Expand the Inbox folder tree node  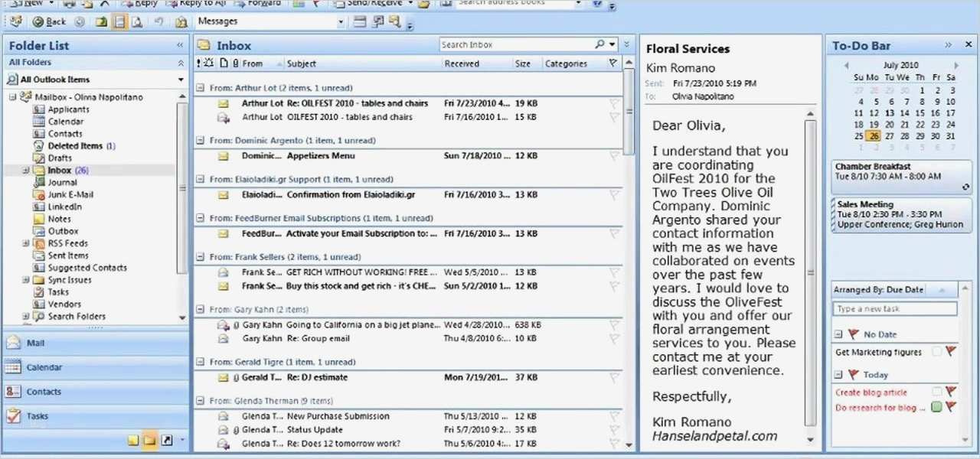[x=26, y=171]
